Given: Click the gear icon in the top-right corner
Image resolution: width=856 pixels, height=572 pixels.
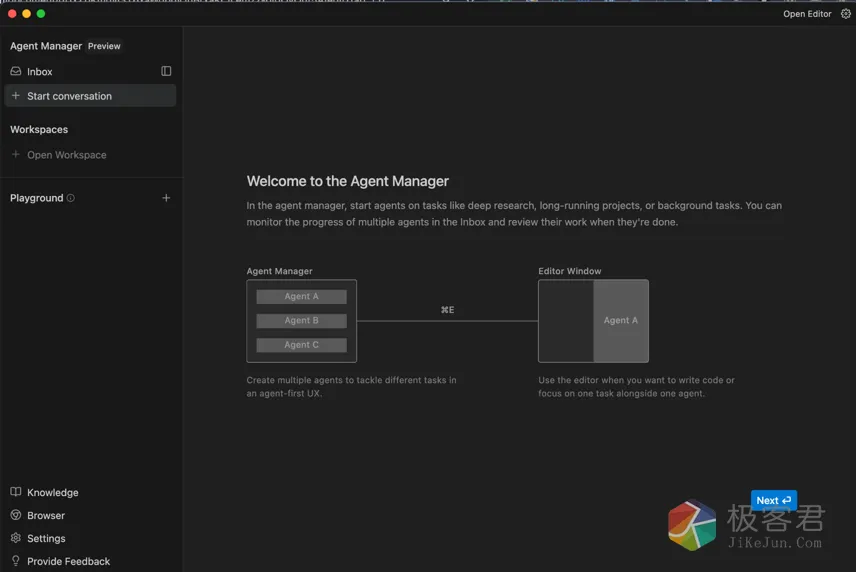Looking at the screenshot, I should tap(845, 14).
